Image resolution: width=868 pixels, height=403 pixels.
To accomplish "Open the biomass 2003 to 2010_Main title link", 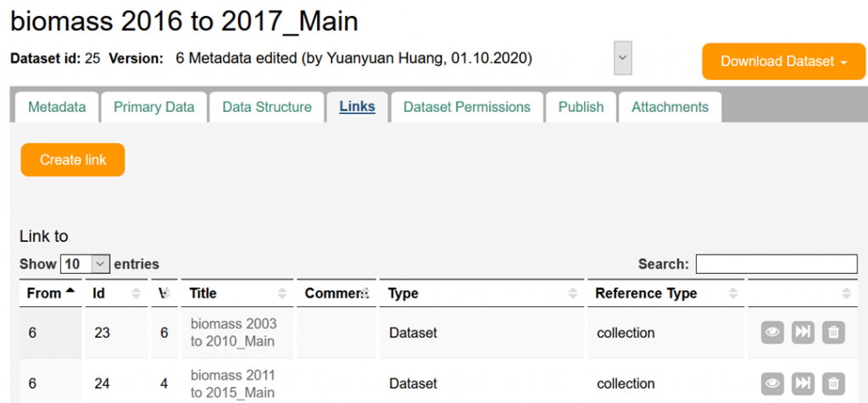I will click(233, 332).
